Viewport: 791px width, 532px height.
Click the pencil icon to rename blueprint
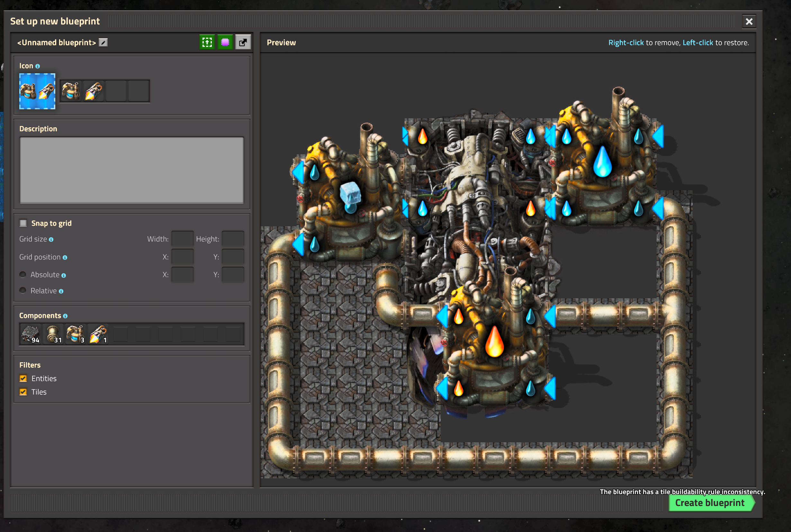[103, 42]
